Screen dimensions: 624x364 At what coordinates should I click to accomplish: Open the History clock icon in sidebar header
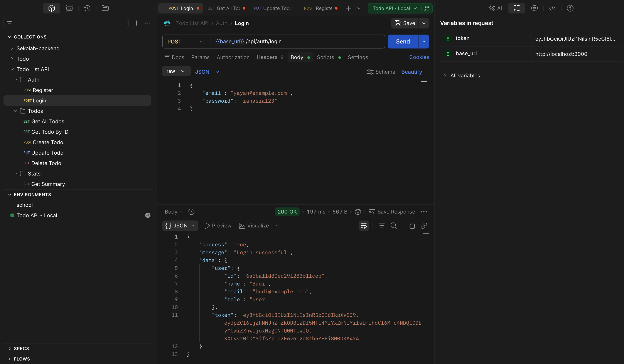click(87, 8)
